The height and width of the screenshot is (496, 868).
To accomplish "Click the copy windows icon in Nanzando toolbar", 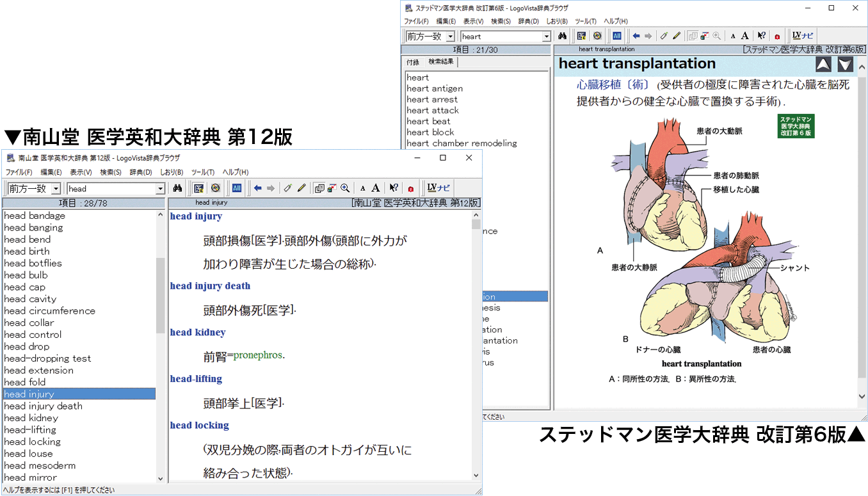I will 319,188.
